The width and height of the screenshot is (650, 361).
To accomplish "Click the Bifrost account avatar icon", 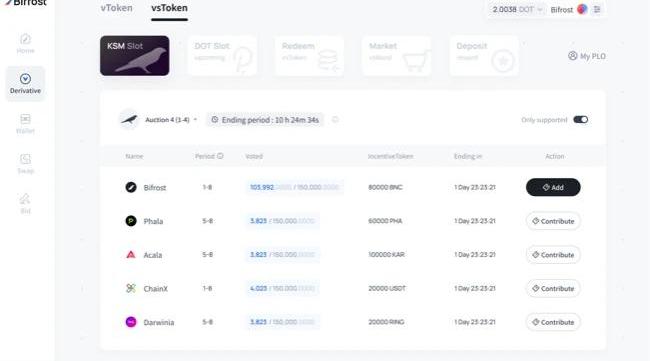I will point(582,9).
